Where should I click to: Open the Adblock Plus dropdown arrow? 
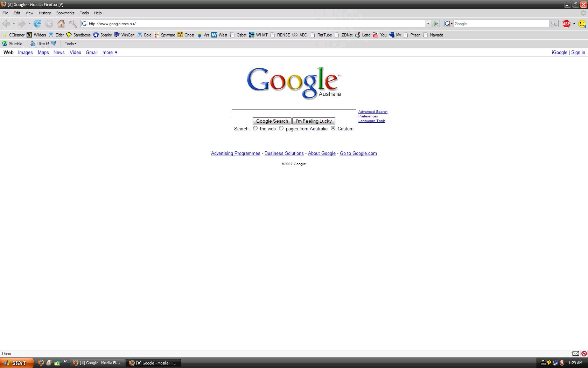coord(574,24)
